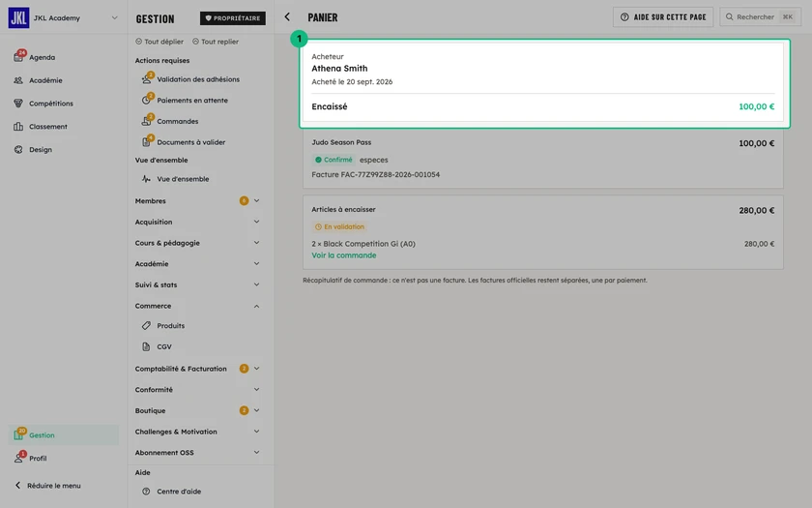This screenshot has height=508, width=812.
Task: Open Documents à valider icon
Action: click(147, 142)
